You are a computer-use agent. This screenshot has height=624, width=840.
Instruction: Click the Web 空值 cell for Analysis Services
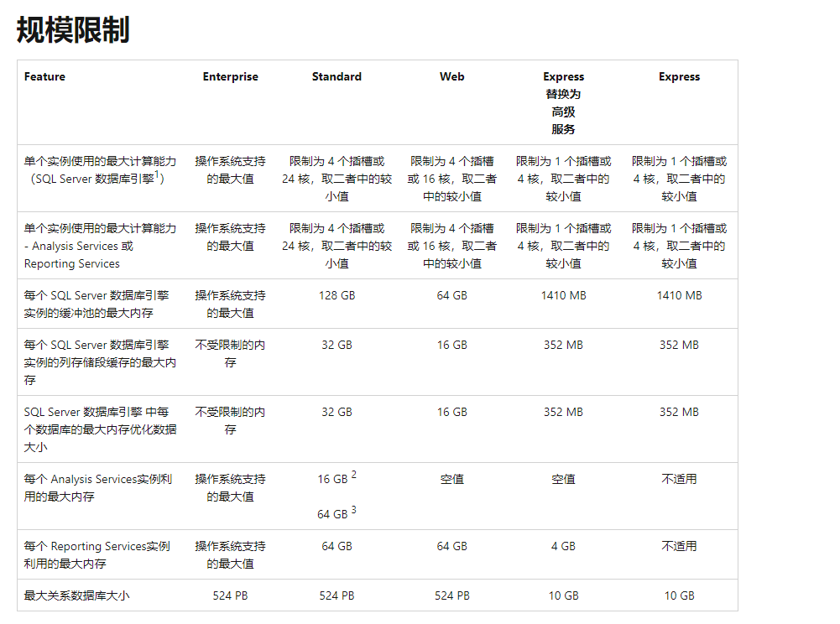(452, 480)
